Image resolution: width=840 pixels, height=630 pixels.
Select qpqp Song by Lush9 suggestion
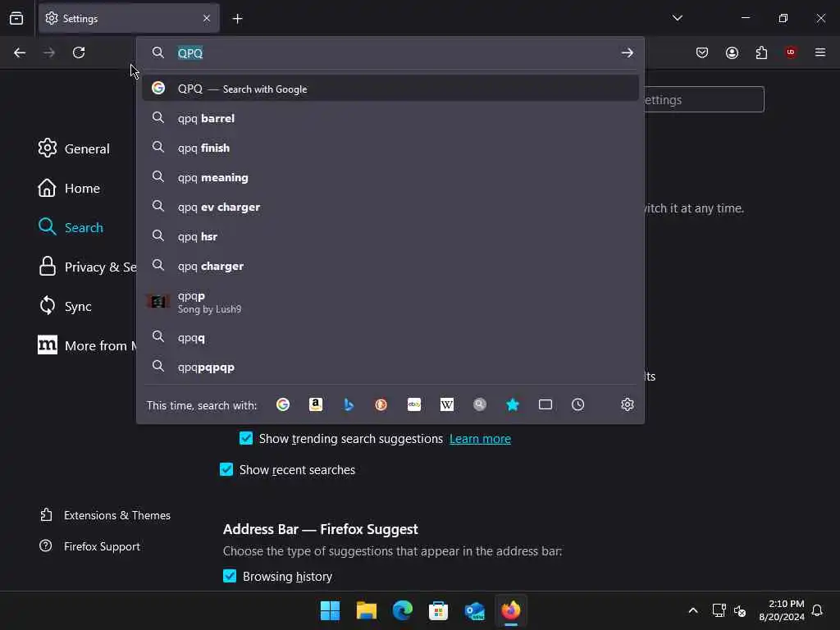click(x=390, y=302)
